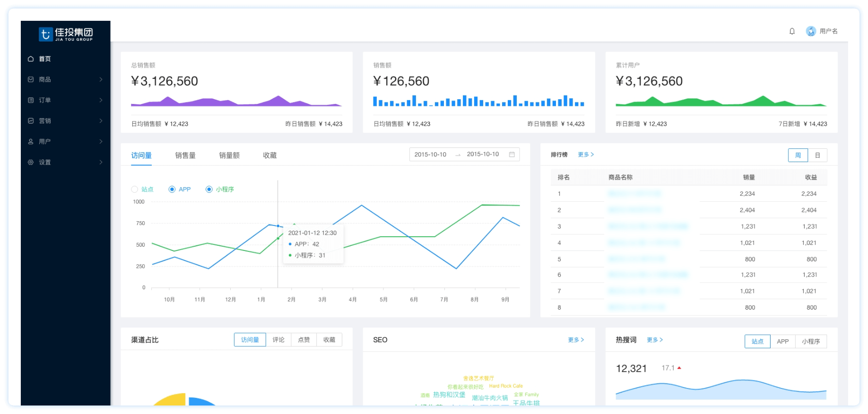Image resolution: width=868 pixels, height=414 pixels.
Task: Click the 佳投集团 logo
Action: (66, 34)
